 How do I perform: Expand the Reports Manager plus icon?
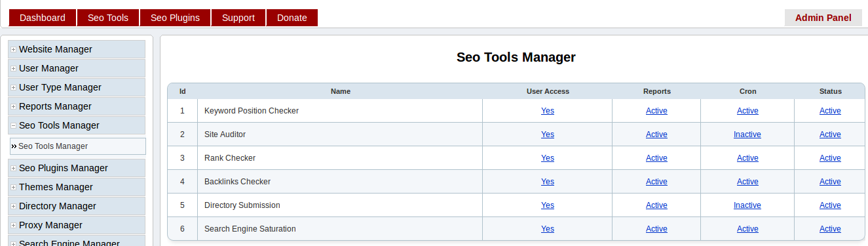13,106
